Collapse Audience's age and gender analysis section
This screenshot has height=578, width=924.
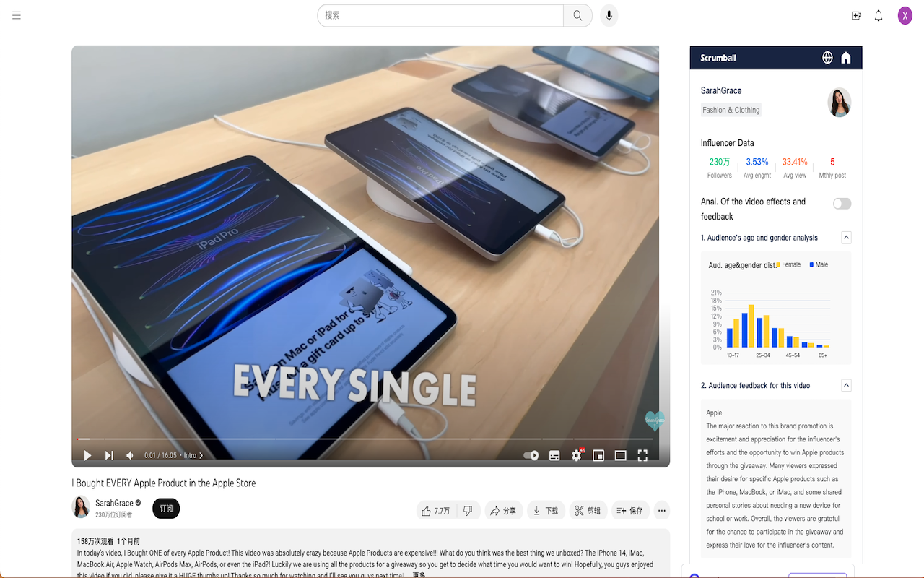[847, 238]
